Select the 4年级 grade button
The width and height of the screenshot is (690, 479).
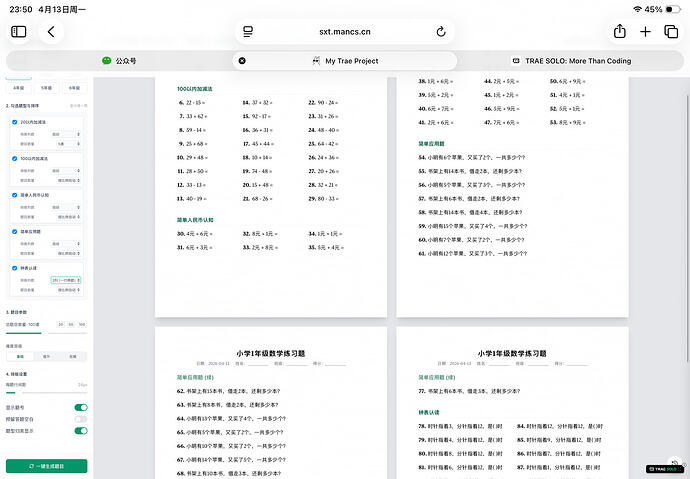(18, 88)
